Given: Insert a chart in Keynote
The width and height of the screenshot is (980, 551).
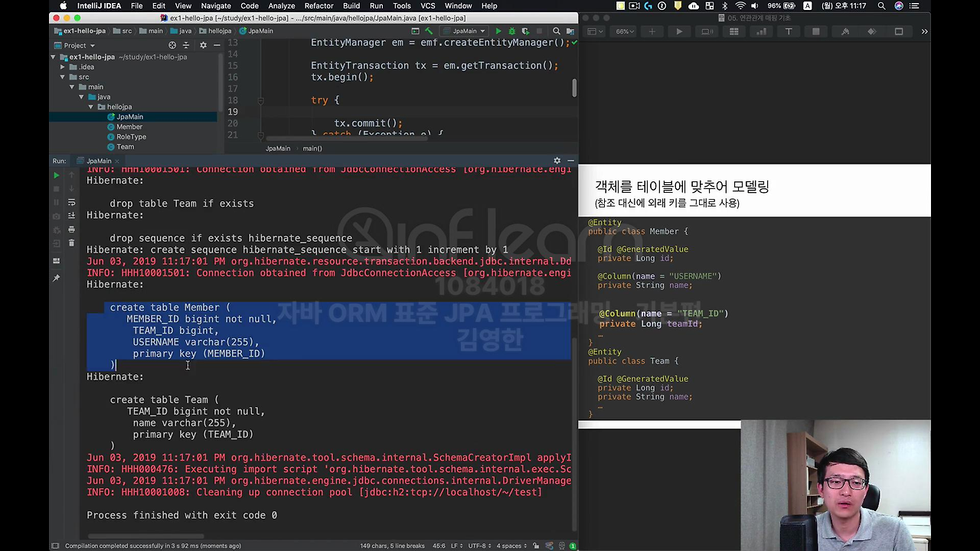Looking at the screenshot, I should tap(761, 31).
